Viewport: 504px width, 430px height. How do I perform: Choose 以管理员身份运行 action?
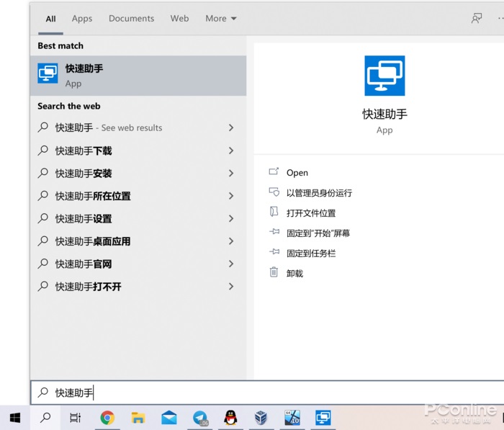(x=319, y=193)
